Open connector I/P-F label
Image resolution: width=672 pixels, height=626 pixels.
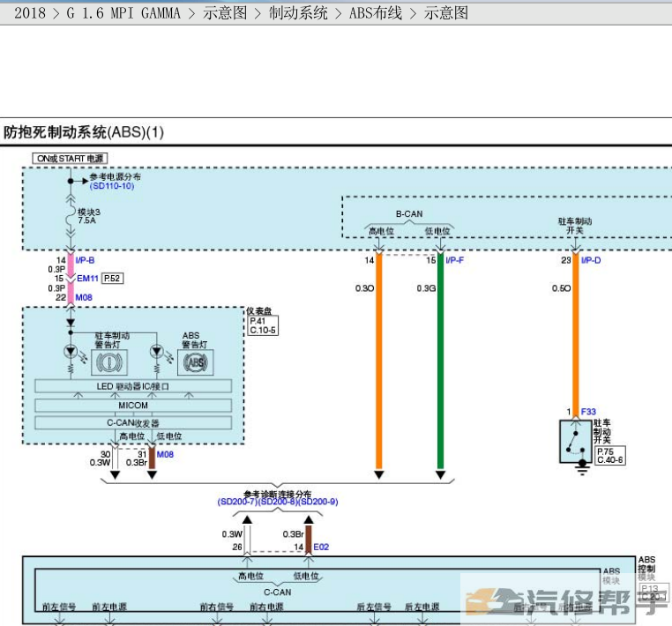pyautogui.click(x=455, y=260)
